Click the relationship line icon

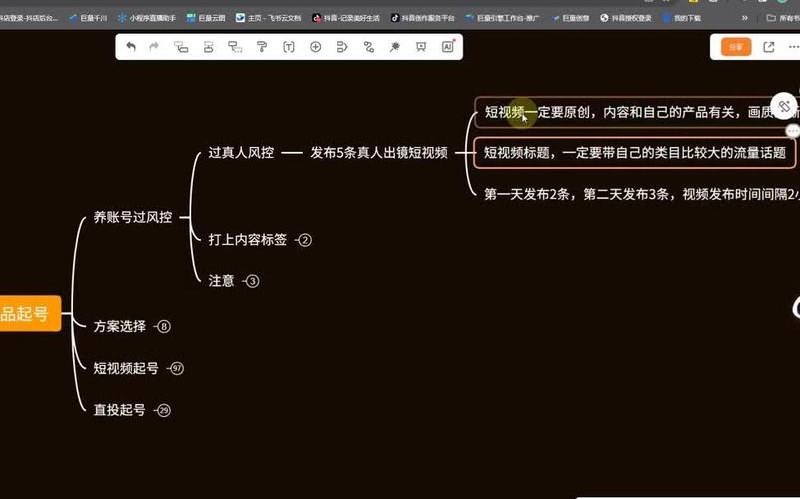click(x=369, y=47)
